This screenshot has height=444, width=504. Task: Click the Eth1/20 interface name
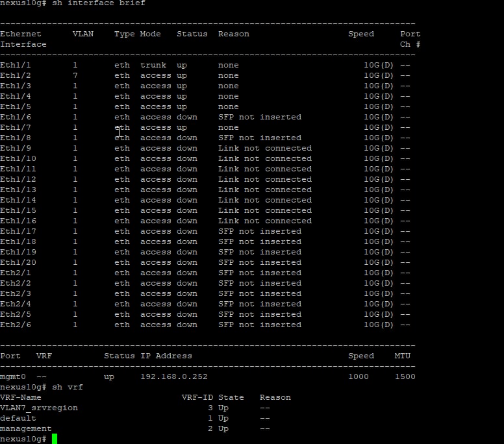click(18, 262)
